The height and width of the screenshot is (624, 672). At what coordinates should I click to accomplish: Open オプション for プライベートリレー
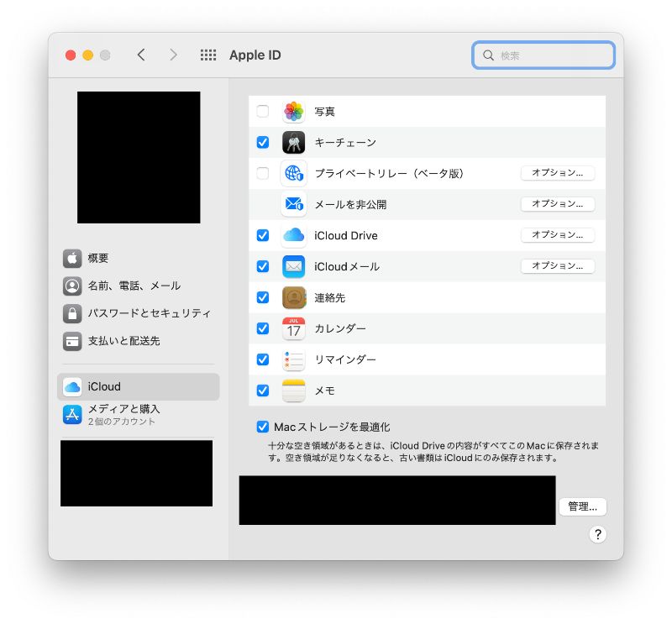[558, 173]
